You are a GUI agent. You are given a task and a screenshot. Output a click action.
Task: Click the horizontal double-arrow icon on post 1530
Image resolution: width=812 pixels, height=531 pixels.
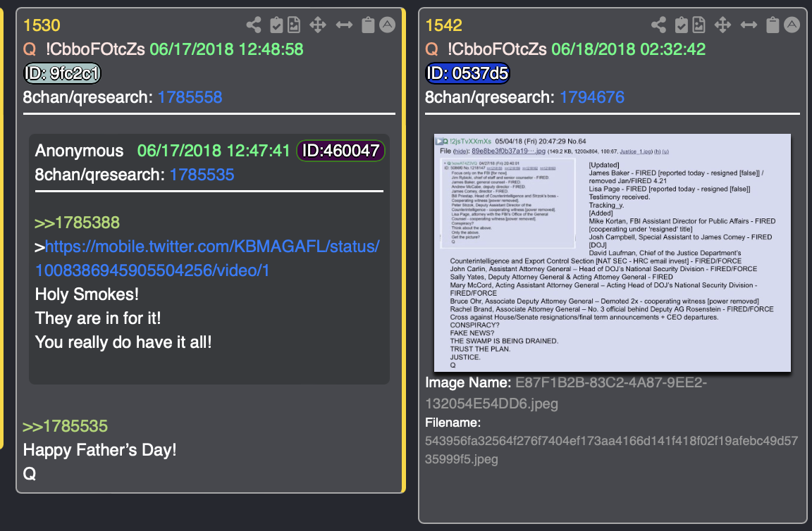pyautogui.click(x=344, y=25)
